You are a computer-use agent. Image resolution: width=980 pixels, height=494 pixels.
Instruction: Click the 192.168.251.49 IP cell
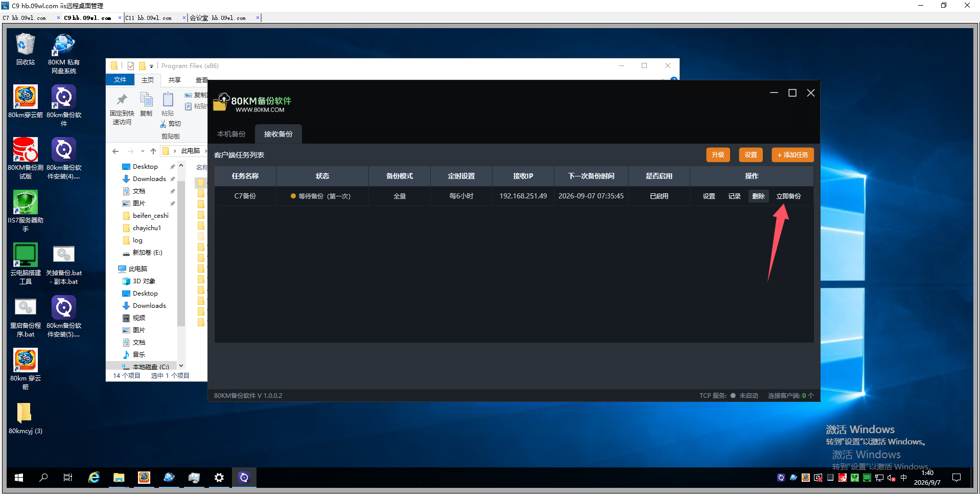point(523,196)
